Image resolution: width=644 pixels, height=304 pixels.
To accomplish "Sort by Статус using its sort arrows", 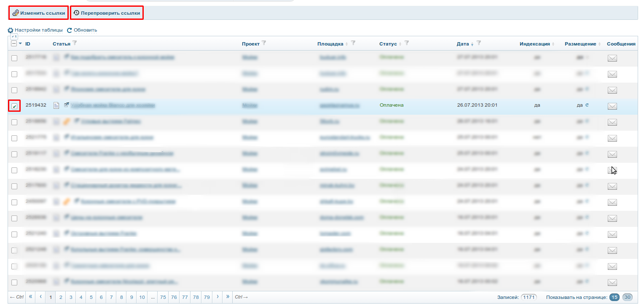I will click(x=400, y=44).
